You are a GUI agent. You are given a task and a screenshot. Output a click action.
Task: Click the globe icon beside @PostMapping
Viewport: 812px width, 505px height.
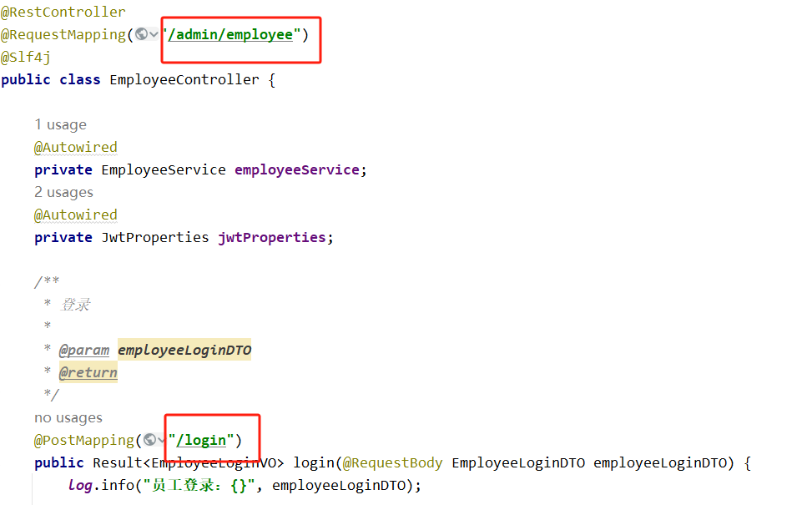[x=149, y=440]
